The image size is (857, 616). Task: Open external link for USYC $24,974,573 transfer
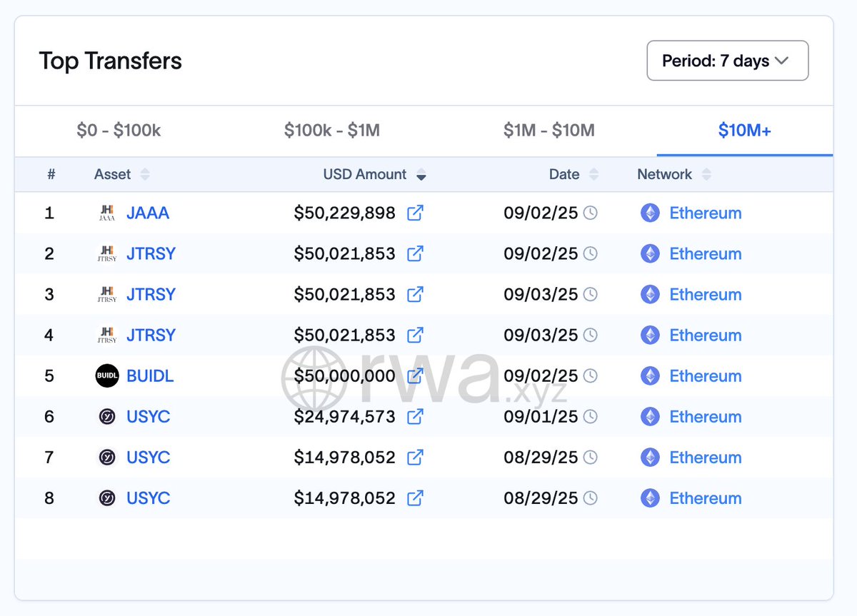point(415,416)
